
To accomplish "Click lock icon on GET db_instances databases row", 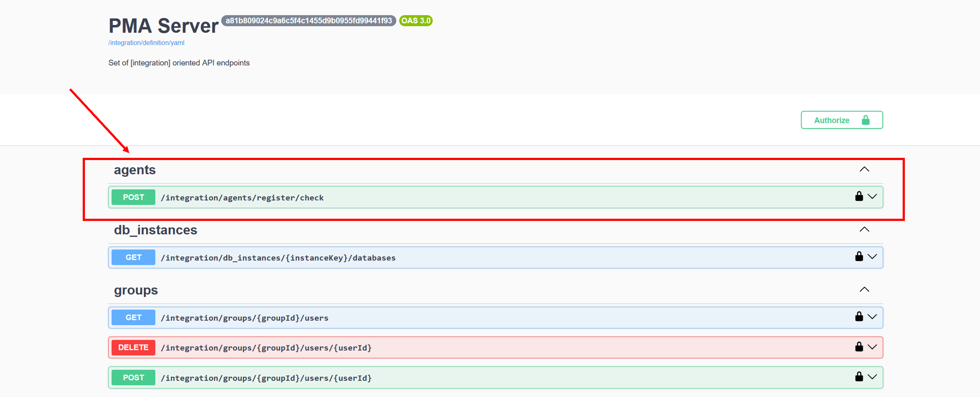I will (859, 257).
